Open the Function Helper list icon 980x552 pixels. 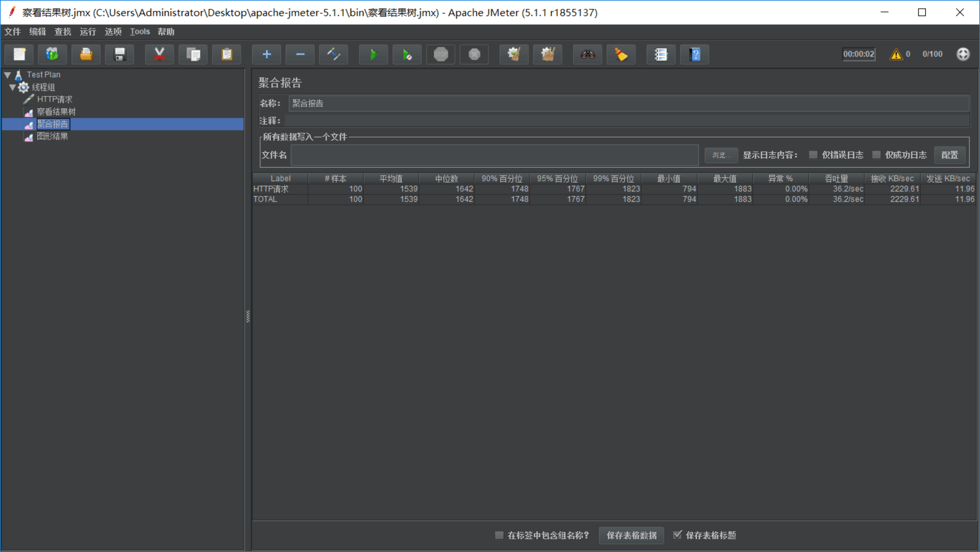coord(661,54)
